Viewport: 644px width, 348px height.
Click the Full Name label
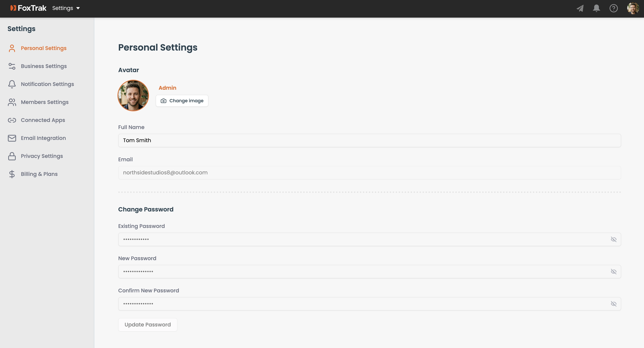coord(131,127)
